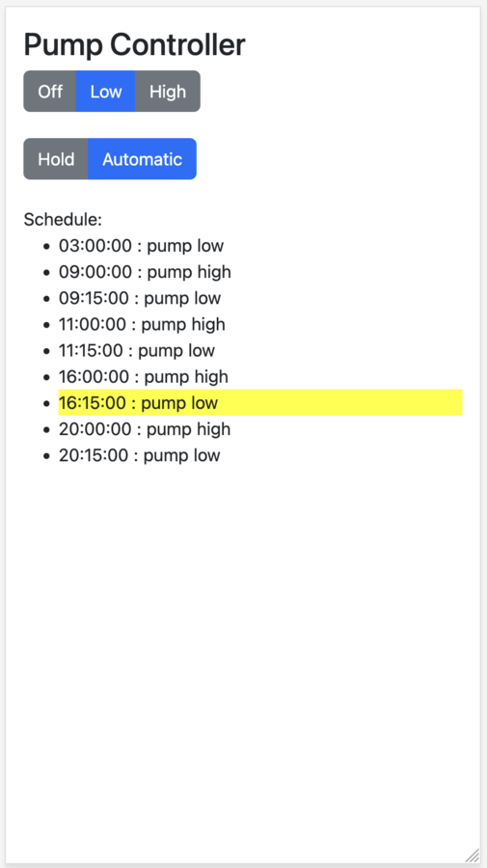This screenshot has width=487, height=868.
Task: Click the 09:15:00 pump low entry
Action: point(140,298)
